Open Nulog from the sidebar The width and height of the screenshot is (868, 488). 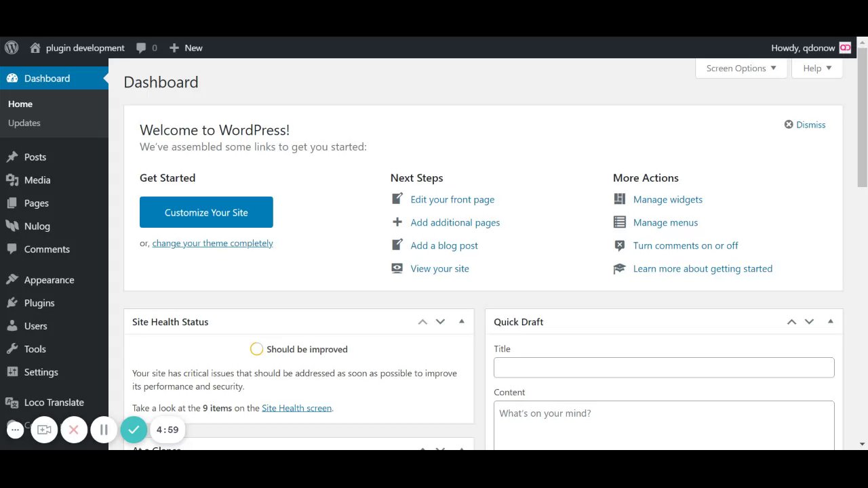coord(37,226)
